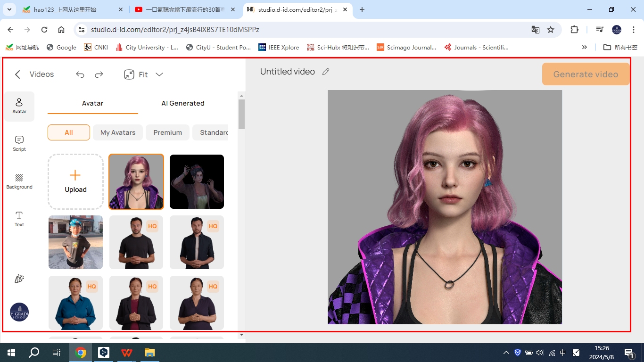Open the browser tab search dropdown

[x=9, y=9]
